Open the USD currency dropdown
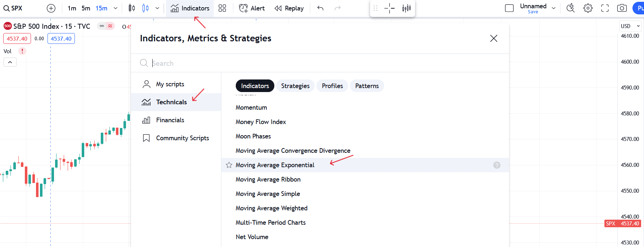 [x=630, y=26]
